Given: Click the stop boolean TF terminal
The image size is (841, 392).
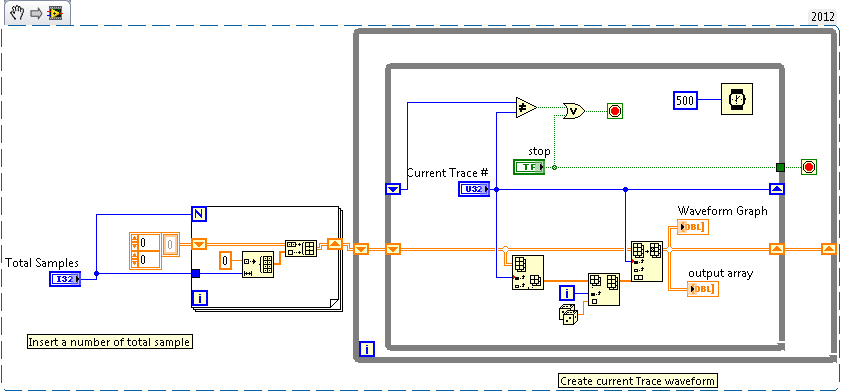Looking at the screenshot, I should (529, 167).
